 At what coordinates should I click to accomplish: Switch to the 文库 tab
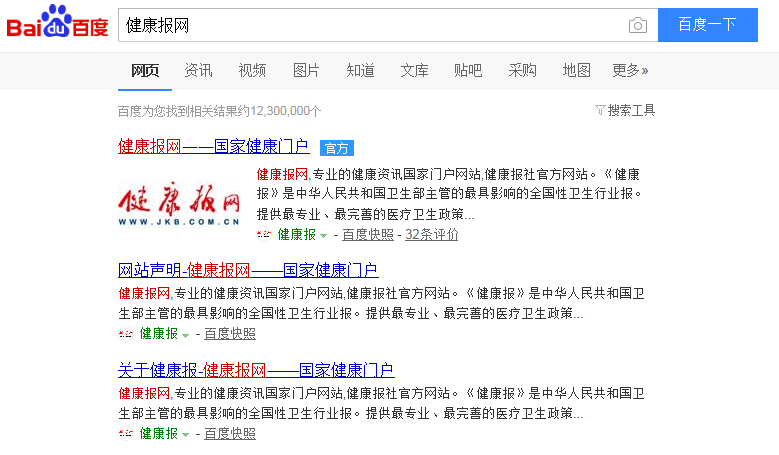point(414,71)
